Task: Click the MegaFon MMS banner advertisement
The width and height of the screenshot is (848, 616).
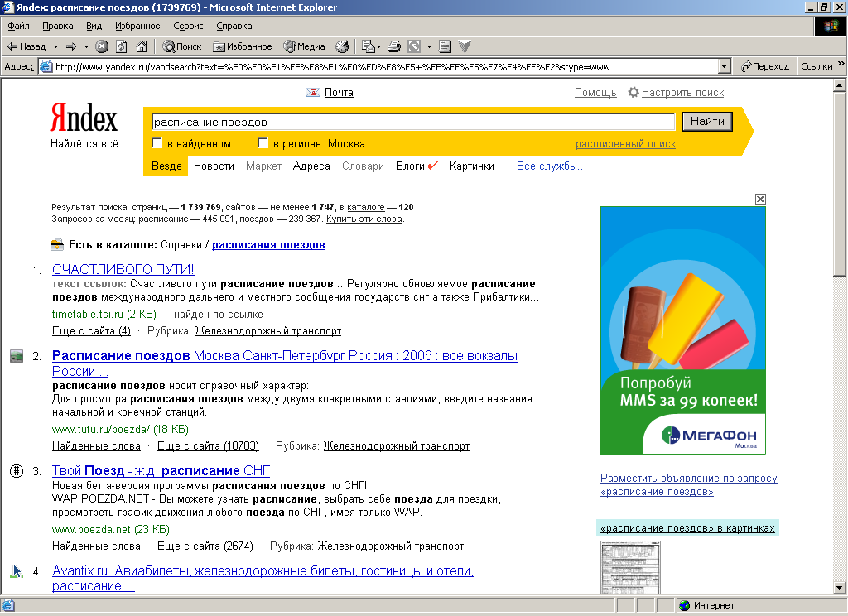Action: pos(683,330)
